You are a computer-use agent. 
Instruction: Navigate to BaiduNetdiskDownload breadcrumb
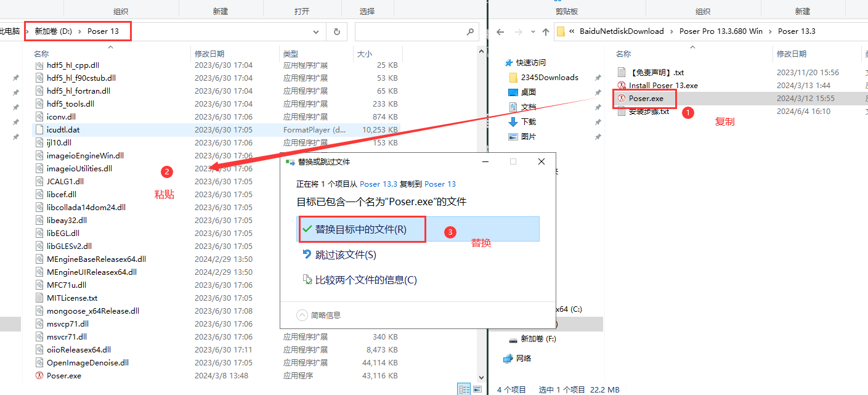tap(622, 31)
